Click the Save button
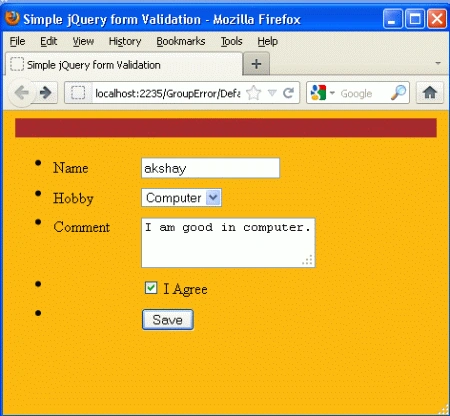Image resolution: width=450 pixels, height=416 pixels. click(x=168, y=320)
